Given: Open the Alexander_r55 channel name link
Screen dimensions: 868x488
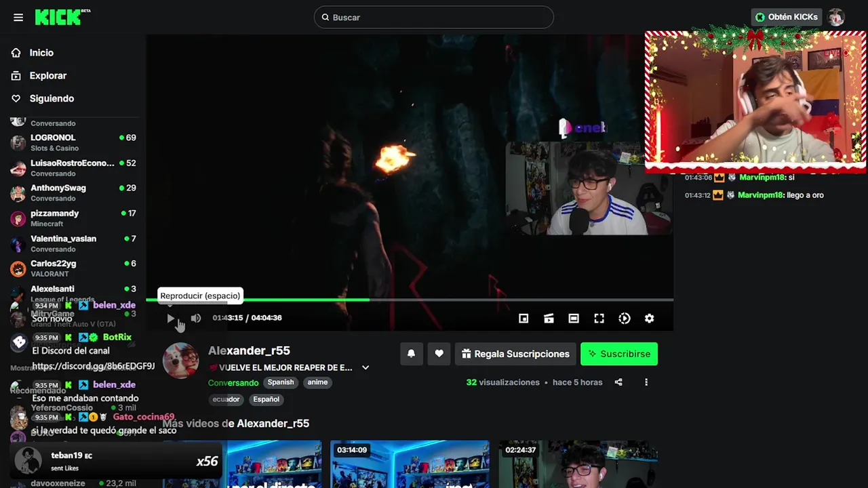Looking at the screenshot, I should pos(249,350).
